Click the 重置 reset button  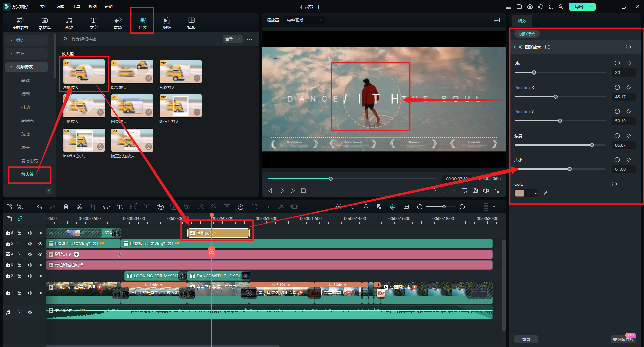click(x=526, y=339)
